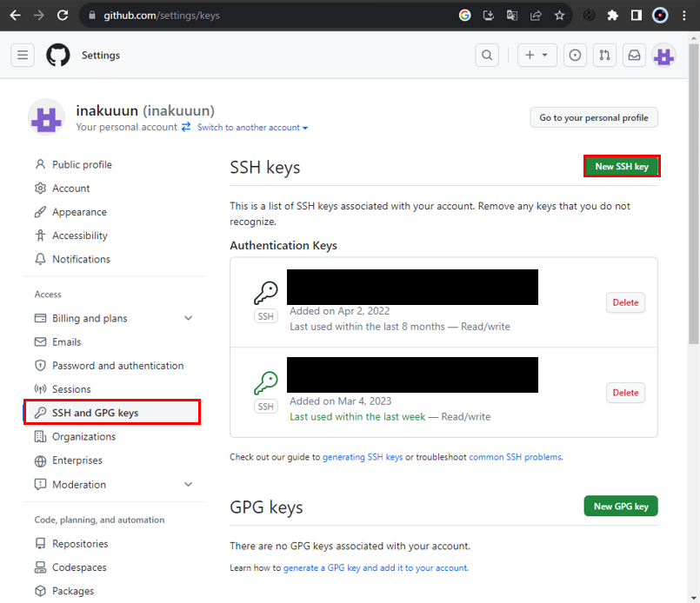Click your profile avatar in the header

(x=663, y=55)
